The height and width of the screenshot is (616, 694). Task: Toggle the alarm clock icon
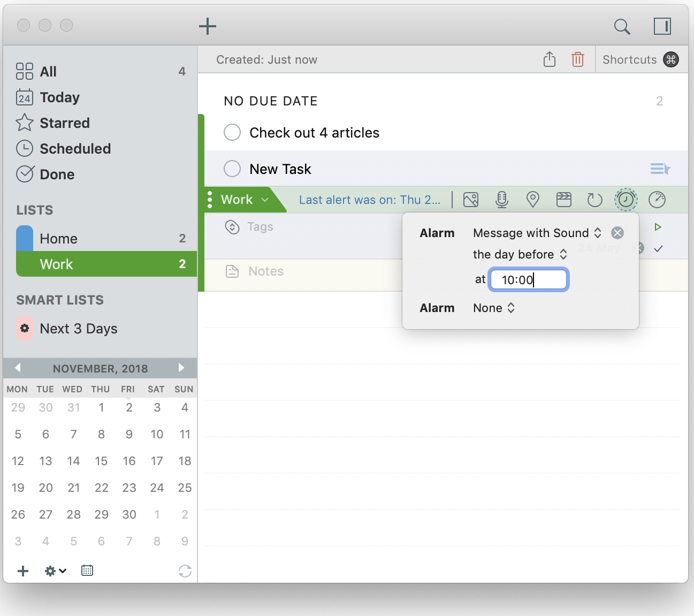point(626,200)
